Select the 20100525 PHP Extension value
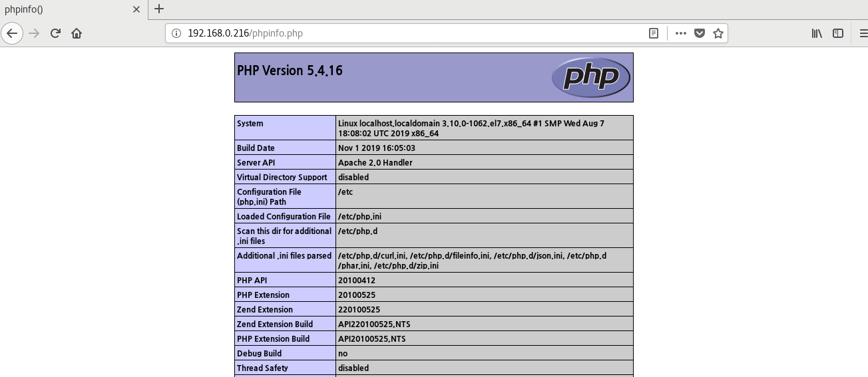Image resolution: width=868 pixels, height=377 pixels. (x=357, y=295)
